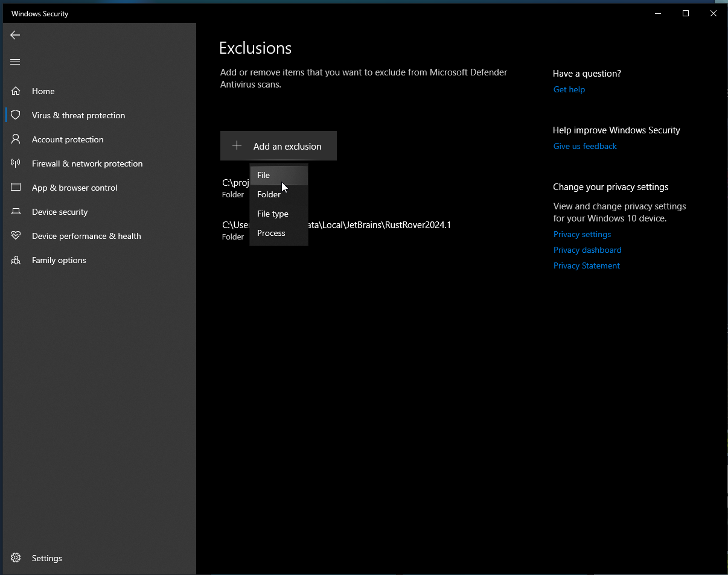Open the Privacy dashboard link
728x575 pixels.
point(587,250)
